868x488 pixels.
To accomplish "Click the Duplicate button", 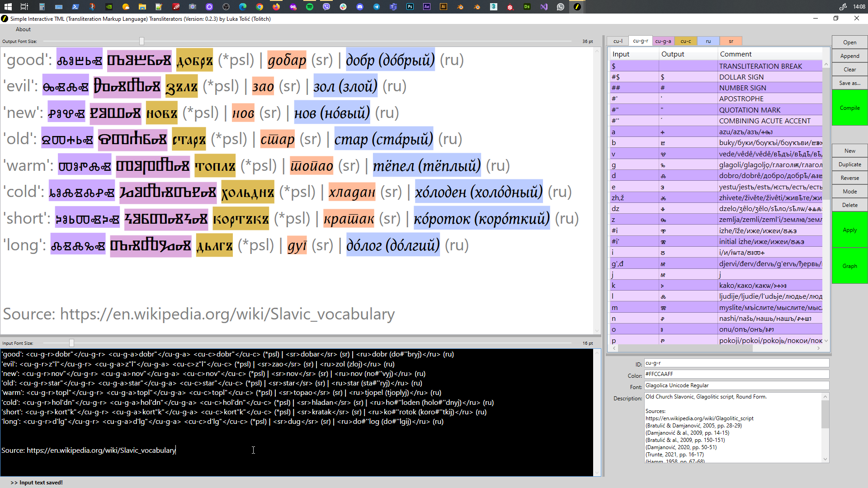I will (849, 164).
